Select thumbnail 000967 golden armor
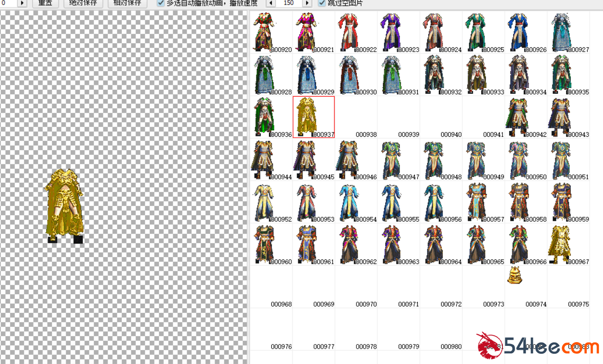Image resolution: width=603 pixels, height=364 pixels. (568, 245)
